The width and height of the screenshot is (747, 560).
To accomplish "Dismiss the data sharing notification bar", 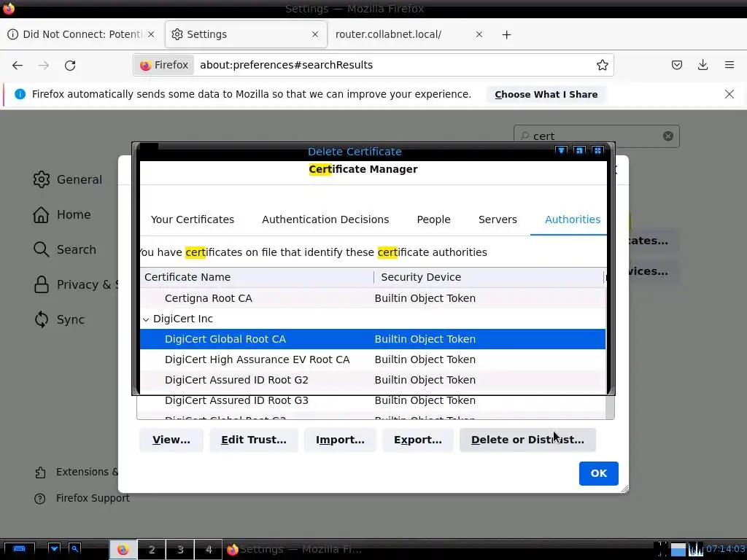I will pyautogui.click(x=729, y=94).
